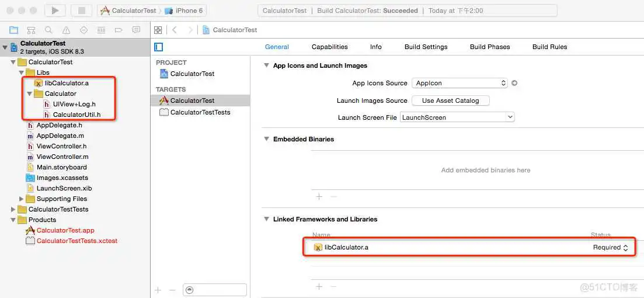
Task: Click plus under Linked Frameworks and Libraries
Action: pos(319,286)
